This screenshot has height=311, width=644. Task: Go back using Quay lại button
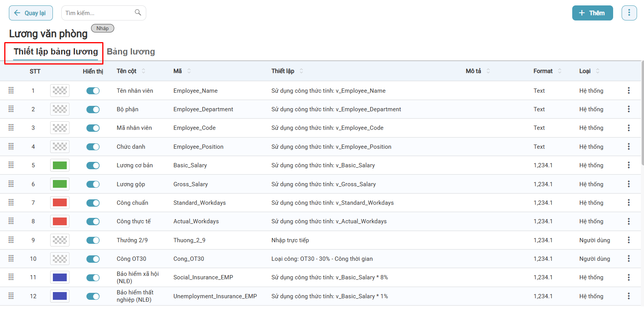pos(30,13)
